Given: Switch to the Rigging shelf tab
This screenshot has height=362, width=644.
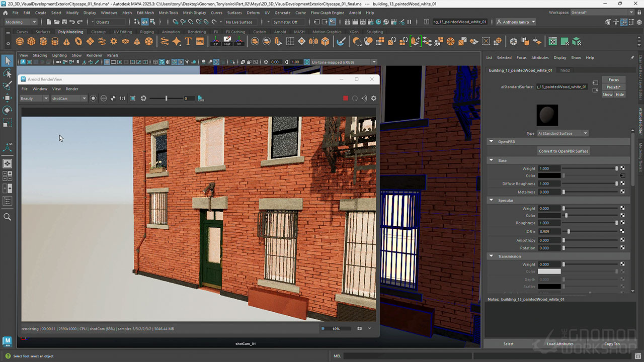Looking at the screenshot, I should 147,32.
